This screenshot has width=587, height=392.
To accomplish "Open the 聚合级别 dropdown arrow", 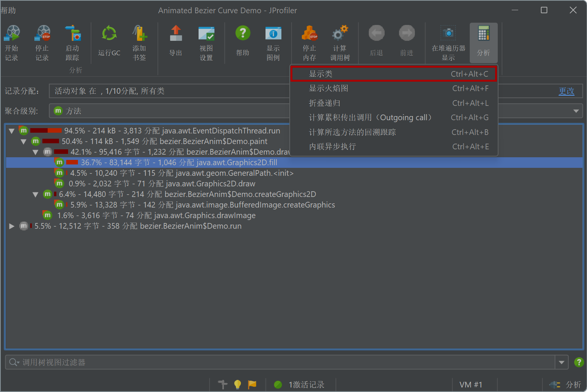I will coord(576,111).
